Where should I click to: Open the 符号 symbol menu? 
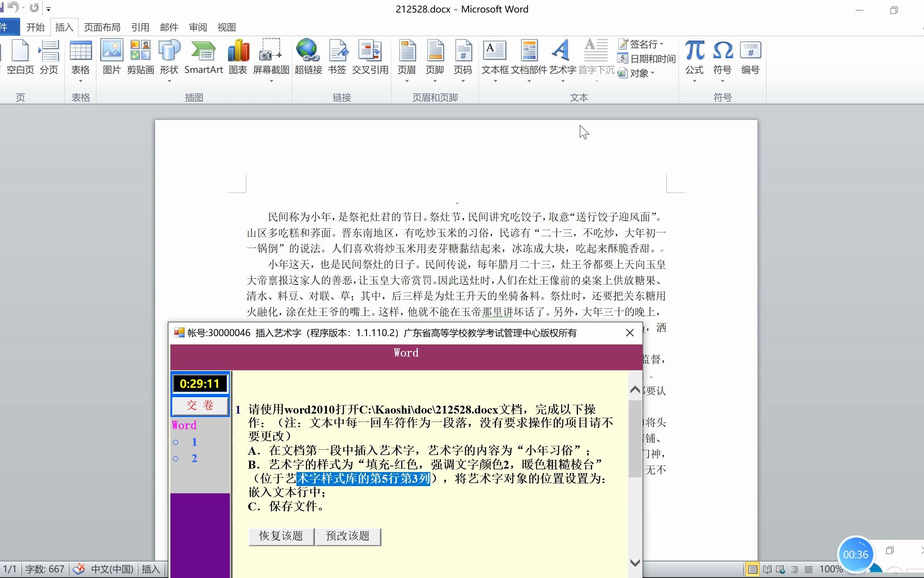[723, 57]
